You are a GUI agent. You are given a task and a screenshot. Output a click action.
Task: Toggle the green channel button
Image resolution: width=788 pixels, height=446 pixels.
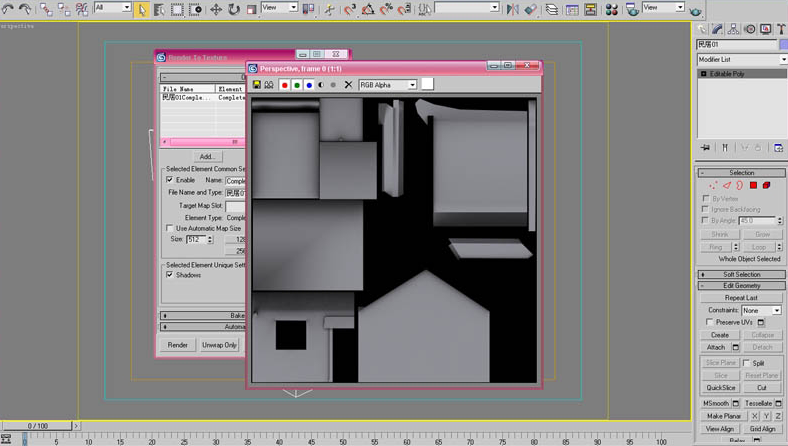coord(297,85)
